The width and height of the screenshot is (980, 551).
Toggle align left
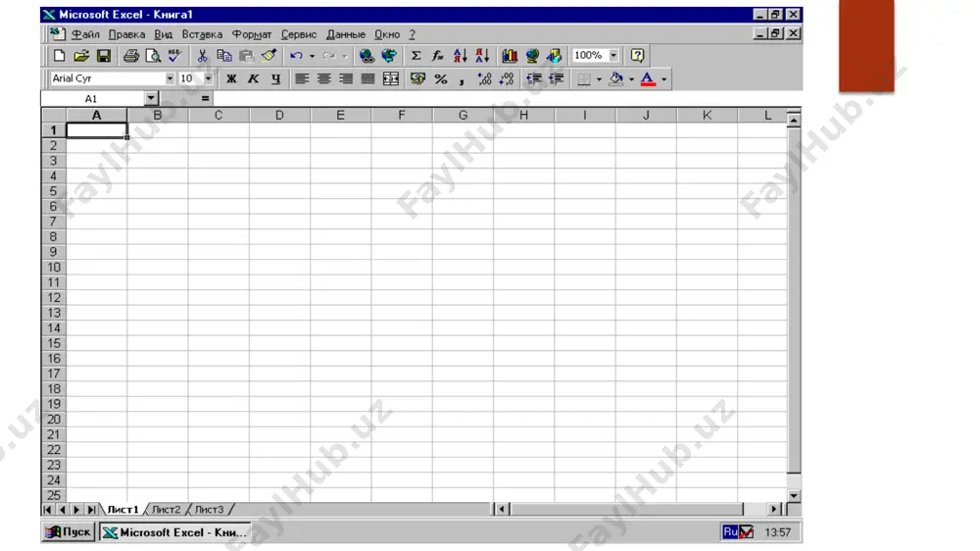[x=302, y=78]
